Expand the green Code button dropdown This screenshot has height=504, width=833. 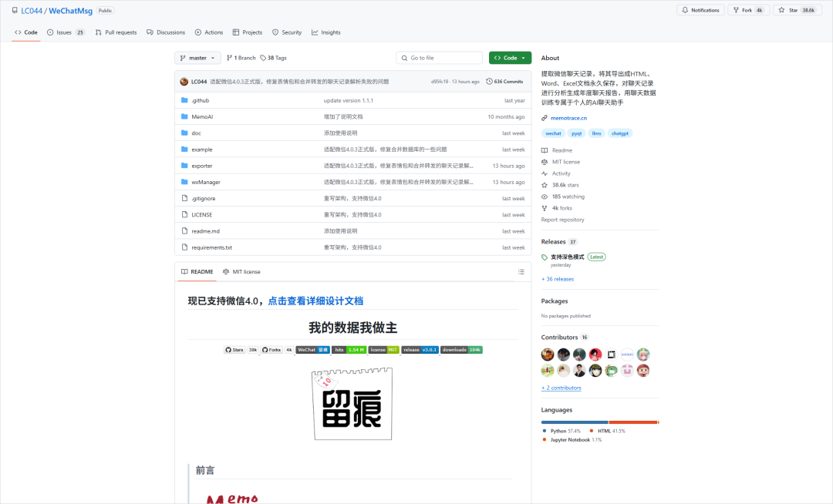[x=521, y=57]
